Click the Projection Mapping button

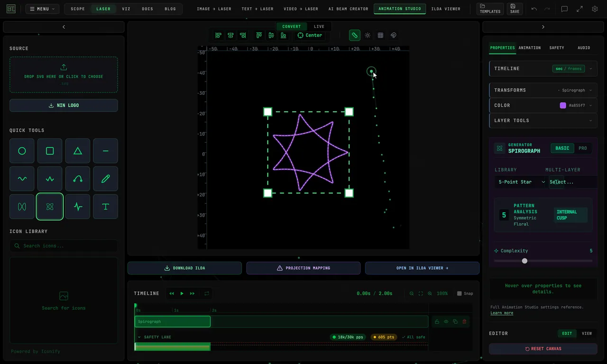click(303, 268)
